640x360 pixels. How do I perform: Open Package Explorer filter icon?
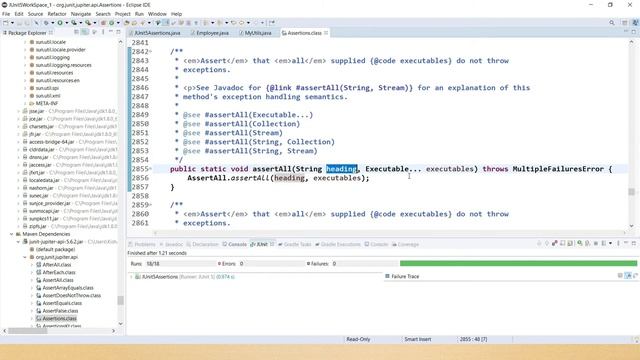click(95, 32)
